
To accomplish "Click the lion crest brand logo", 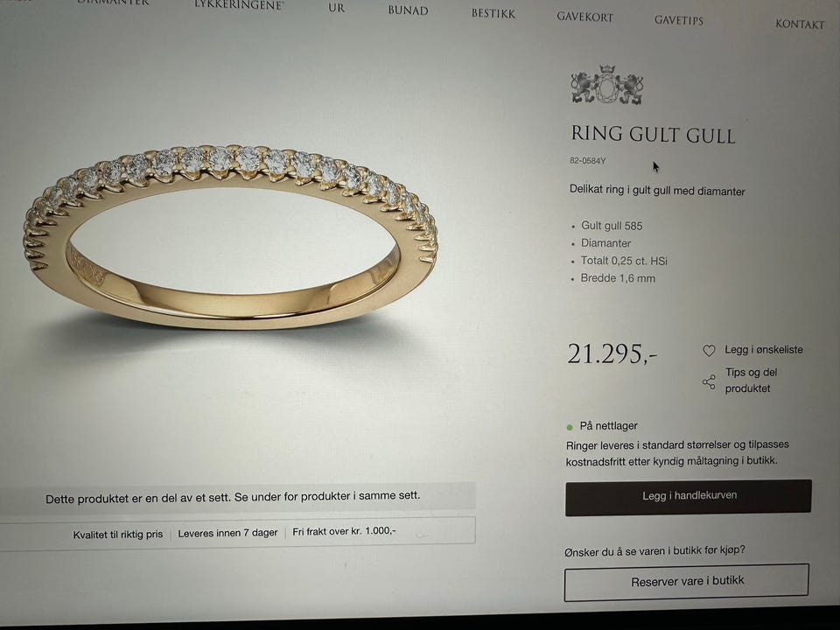I will click(606, 85).
